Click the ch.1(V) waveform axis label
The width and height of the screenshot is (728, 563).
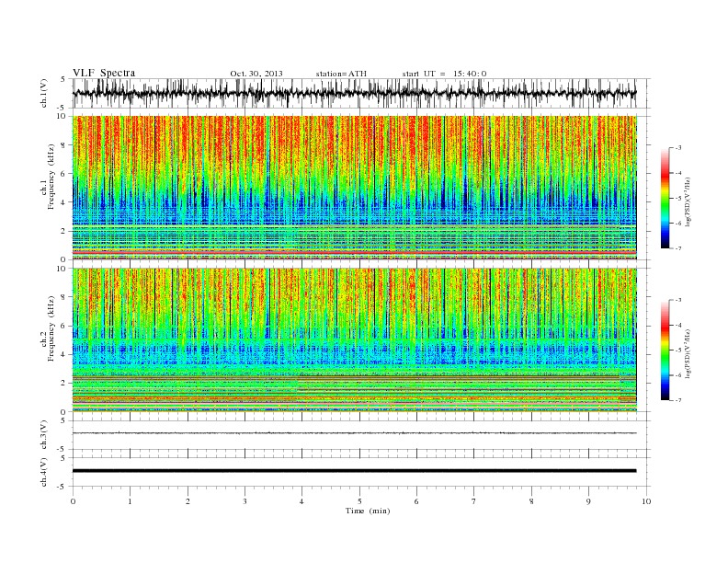point(44,93)
